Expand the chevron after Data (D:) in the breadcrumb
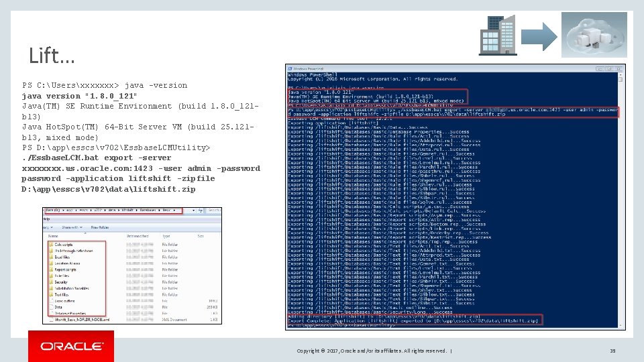The image size is (644, 362). tap(63, 210)
